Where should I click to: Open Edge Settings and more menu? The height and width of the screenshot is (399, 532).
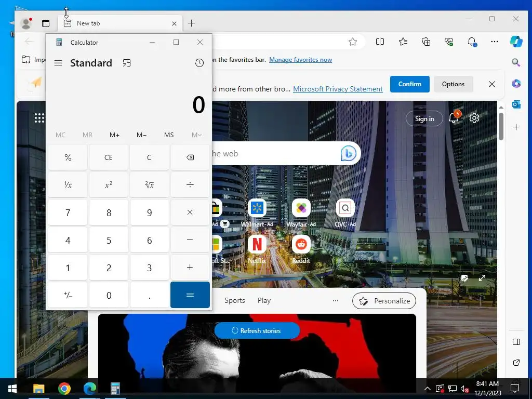495,42
